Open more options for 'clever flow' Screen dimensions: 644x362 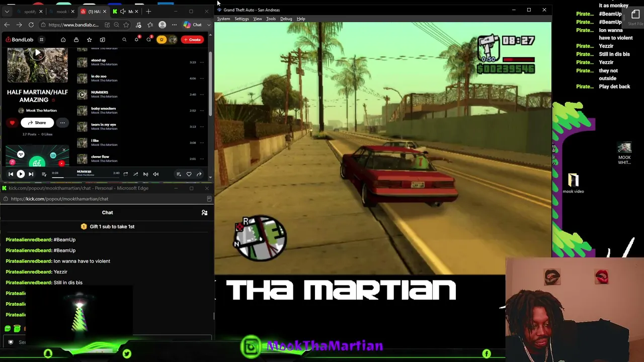point(202,159)
